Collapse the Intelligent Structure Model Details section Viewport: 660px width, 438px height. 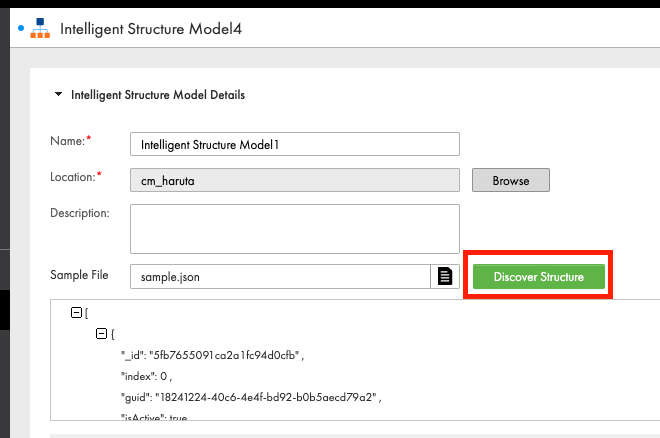[x=59, y=94]
